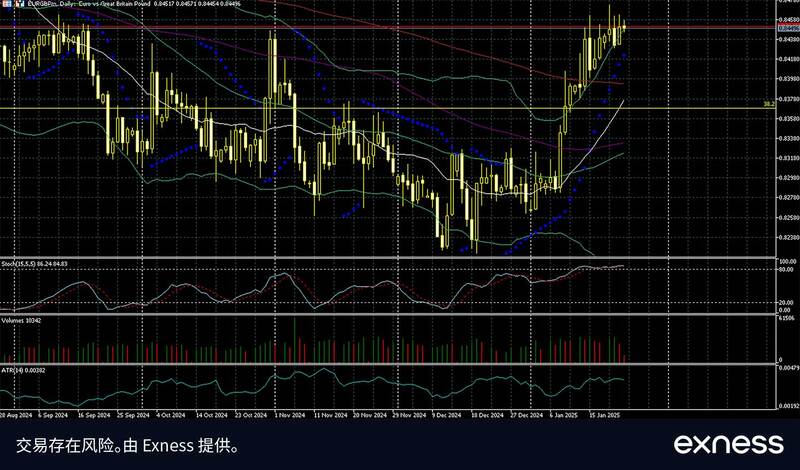Click the current price label 0.84496
Viewport: 800px width, 470px height.
[787, 29]
